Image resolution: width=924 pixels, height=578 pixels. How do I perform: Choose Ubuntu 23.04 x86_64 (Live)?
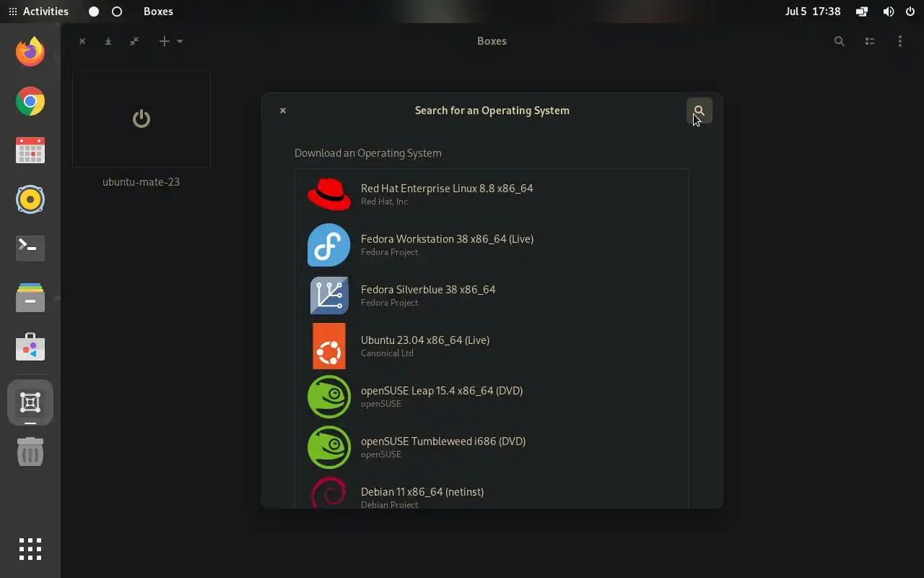coord(492,346)
